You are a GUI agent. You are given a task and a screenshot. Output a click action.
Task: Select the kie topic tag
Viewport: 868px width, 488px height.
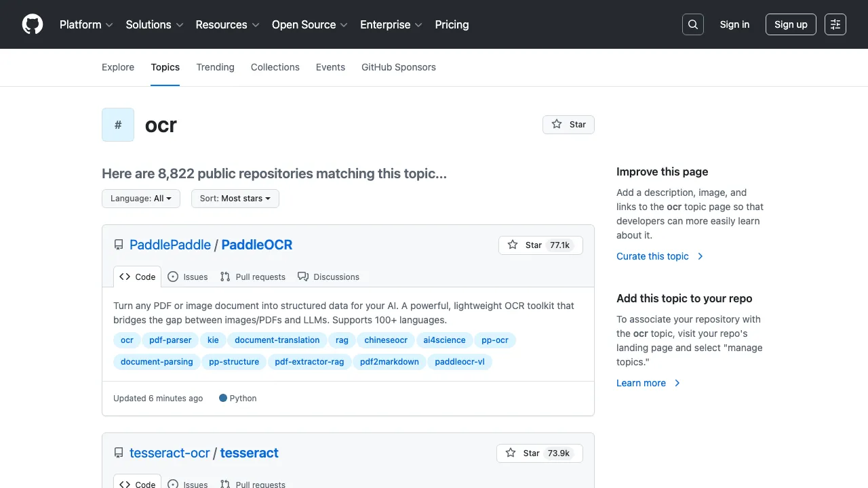pos(213,340)
